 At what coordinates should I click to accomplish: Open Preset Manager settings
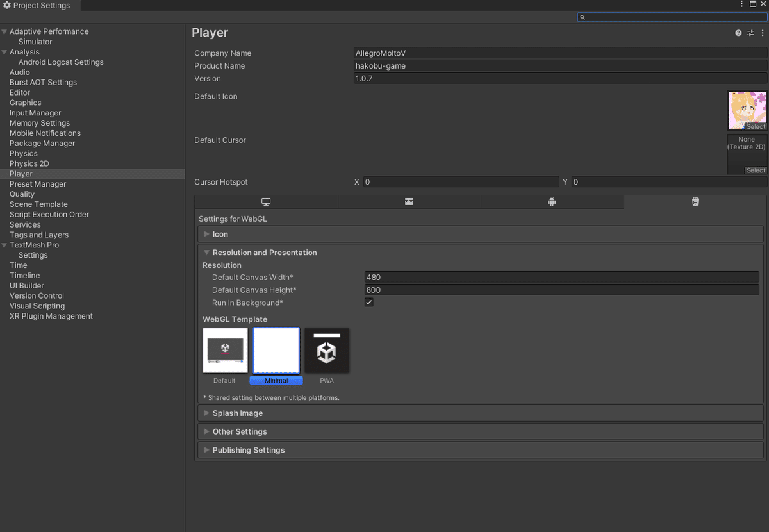pos(38,184)
